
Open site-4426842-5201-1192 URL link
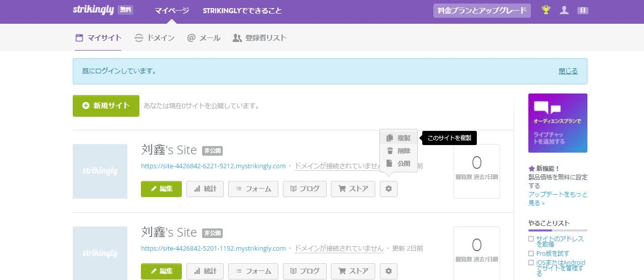pyautogui.click(x=213, y=248)
